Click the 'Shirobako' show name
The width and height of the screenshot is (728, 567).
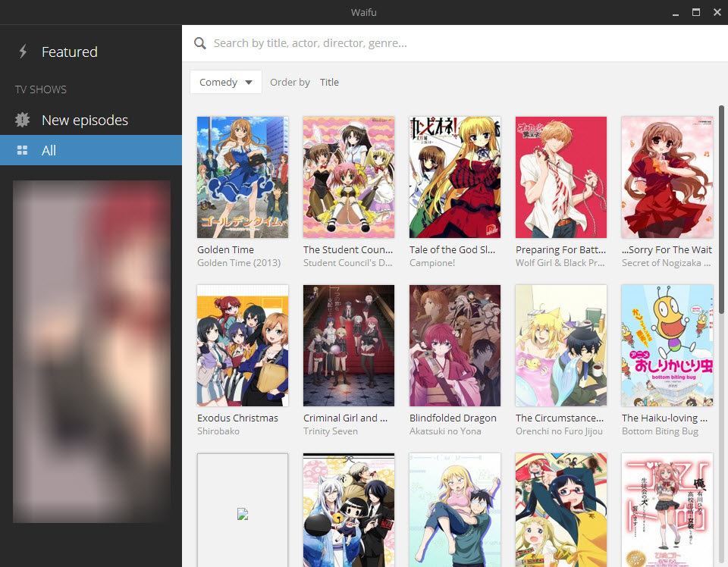point(218,431)
